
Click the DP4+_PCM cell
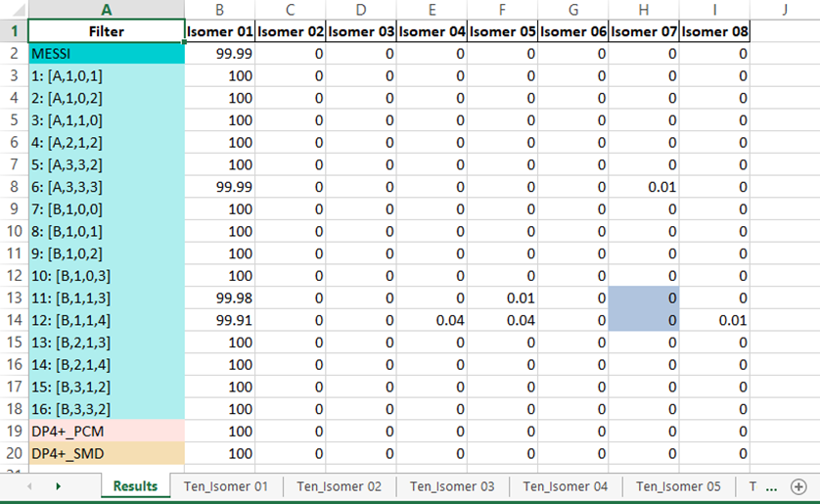point(106,432)
